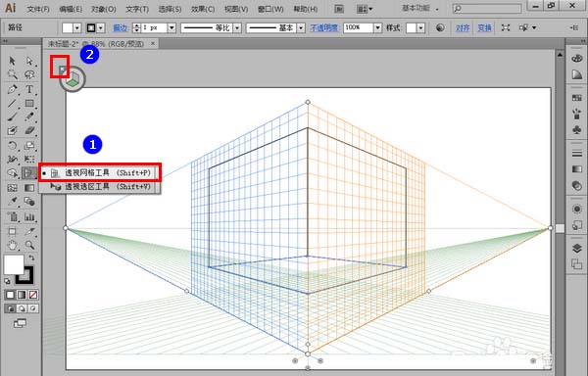Enable Draw Behind mode
The image size is (588, 376).
tap(22, 308)
